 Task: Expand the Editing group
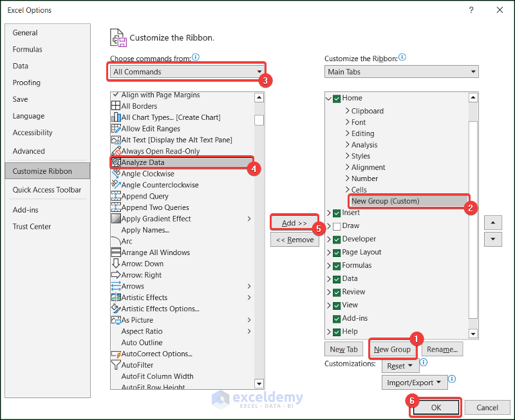(x=348, y=133)
